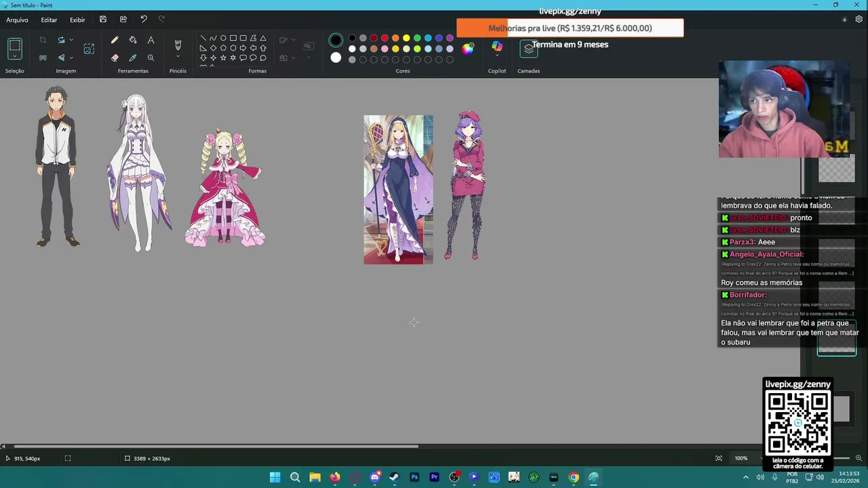
Task: Expand the Seleção selection options dropdown
Action: point(15,58)
